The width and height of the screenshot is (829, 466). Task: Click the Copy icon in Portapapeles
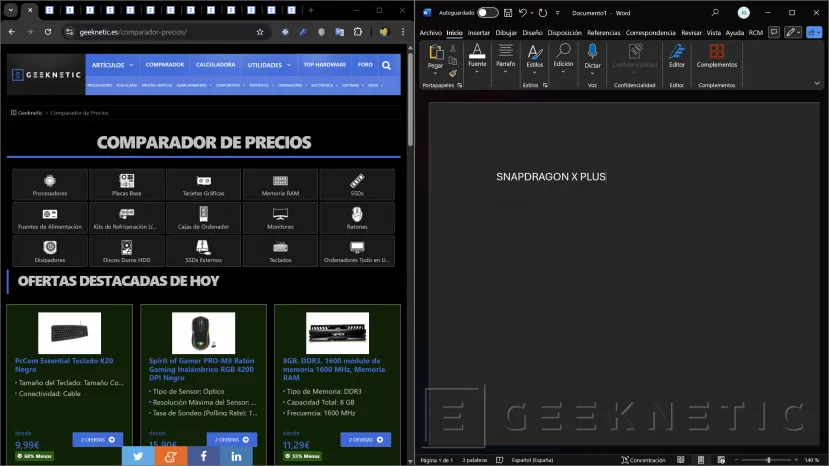pos(453,61)
